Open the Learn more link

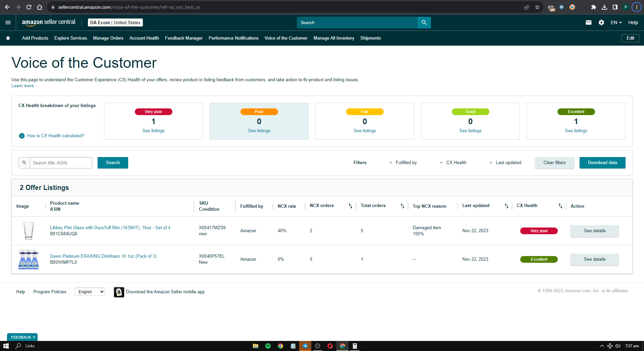click(22, 86)
